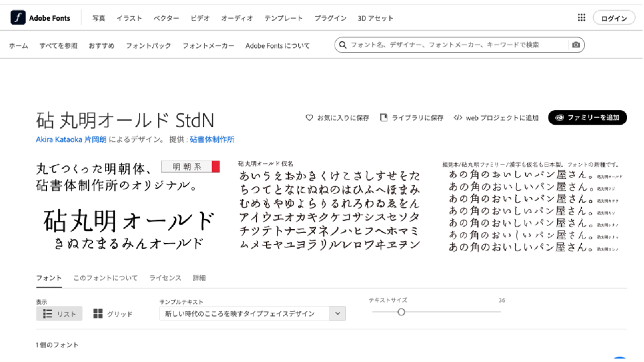Open the テンプレート menu item
644x362 pixels.
(x=284, y=18)
